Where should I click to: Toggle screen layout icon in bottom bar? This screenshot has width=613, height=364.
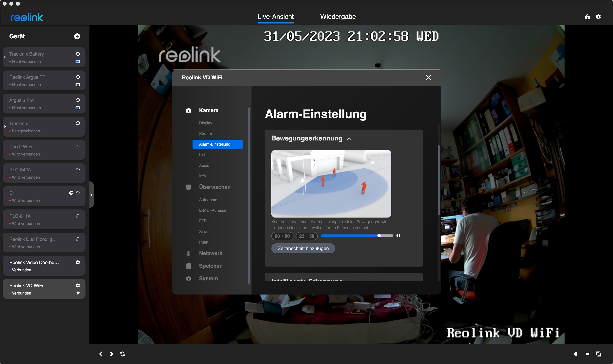click(587, 354)
